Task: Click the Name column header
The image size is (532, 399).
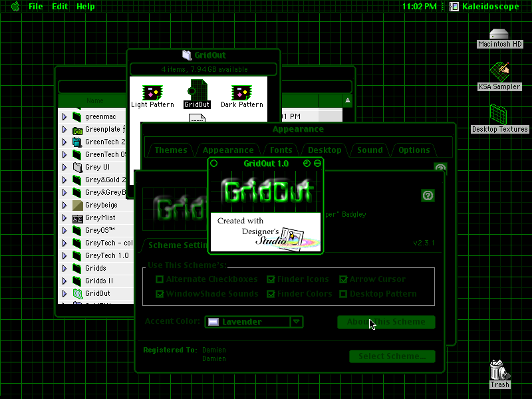Action: pos(94,100)
